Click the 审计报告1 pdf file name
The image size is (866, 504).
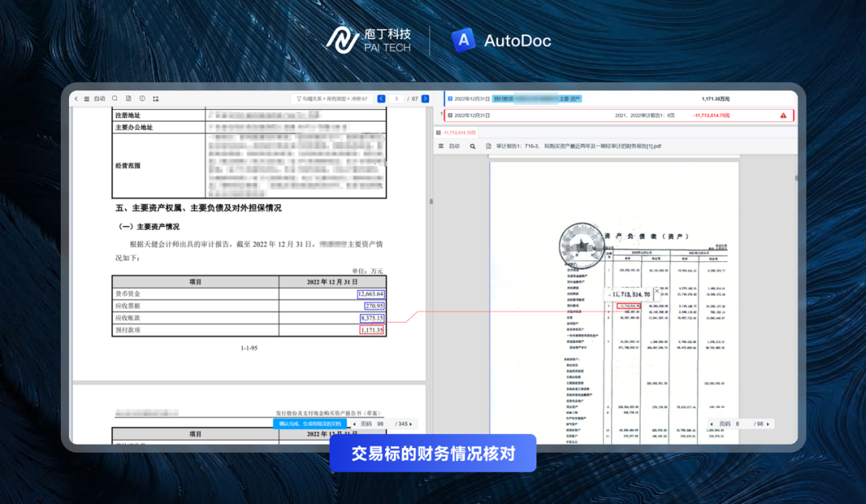click(578, 147)
